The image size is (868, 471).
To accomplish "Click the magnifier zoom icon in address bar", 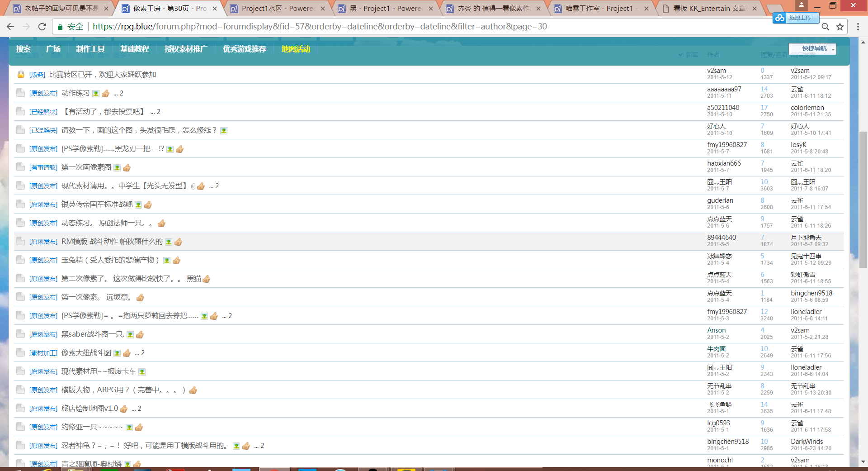I will [x=825, y=27].
